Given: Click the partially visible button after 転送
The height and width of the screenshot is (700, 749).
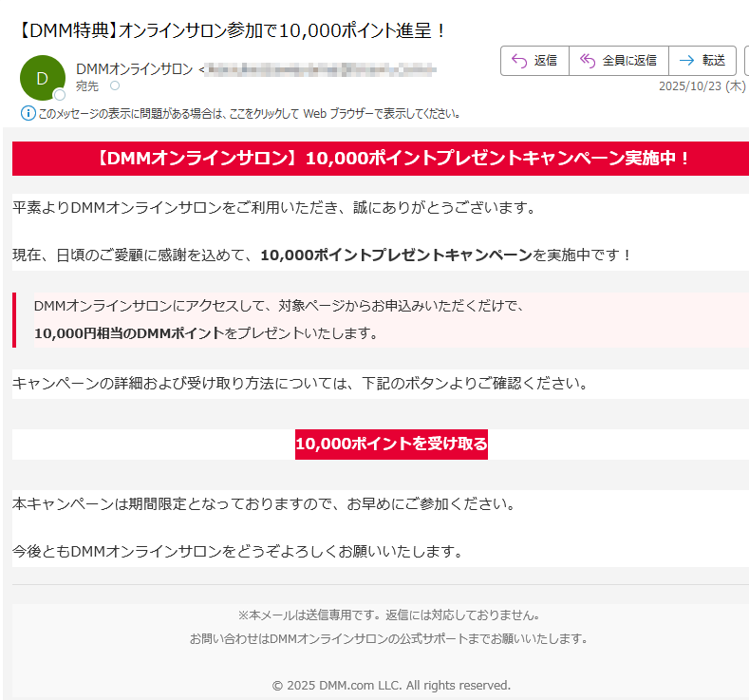Looking at the screenshot, I should click(x=746, y=61).
